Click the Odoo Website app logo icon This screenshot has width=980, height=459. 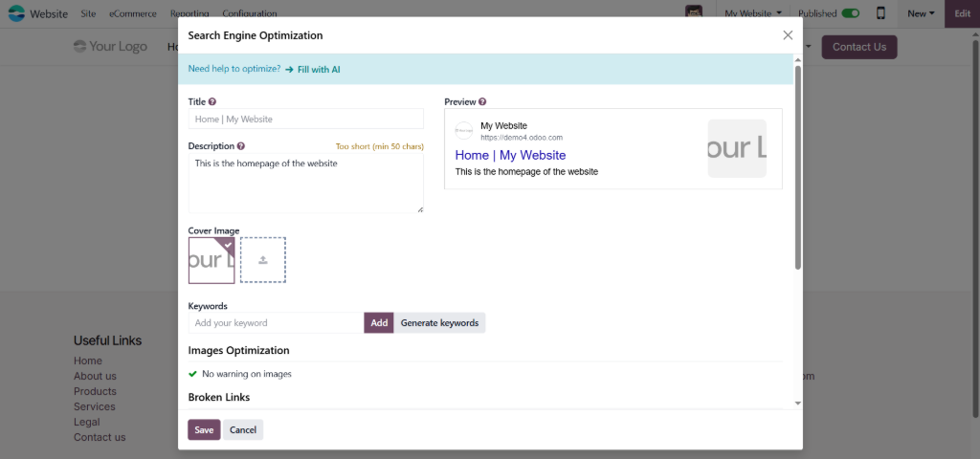16,13
